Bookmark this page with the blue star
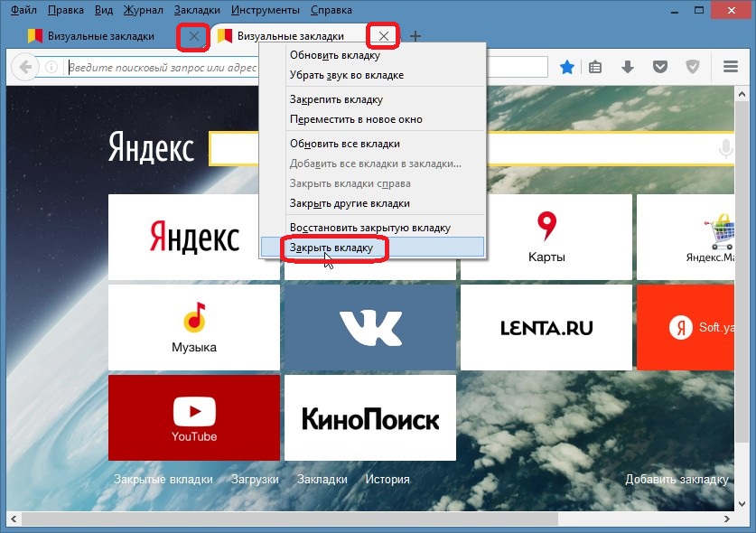This screenshot has height=533, width=756. click(567, 67)
